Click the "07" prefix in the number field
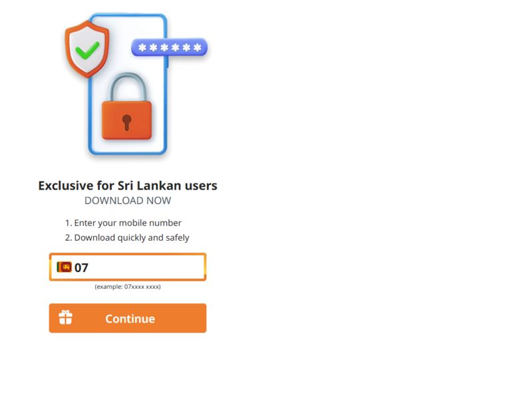 81,268
